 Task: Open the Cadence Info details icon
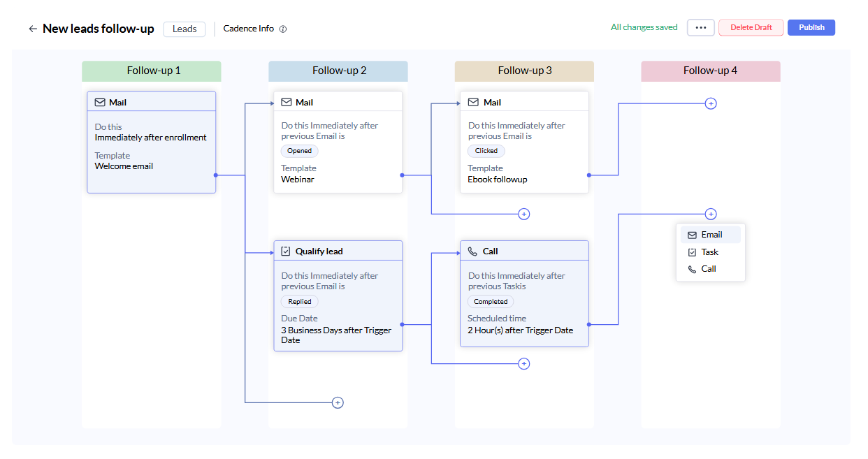click(283, 29)
